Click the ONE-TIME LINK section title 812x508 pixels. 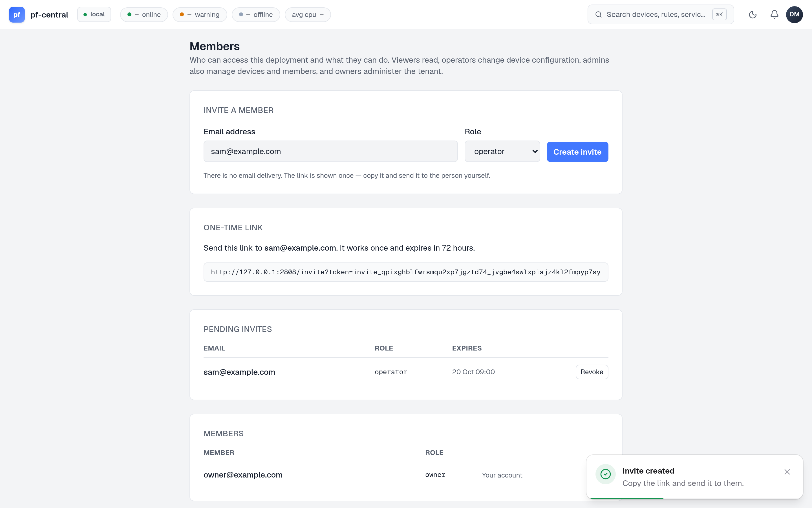[233, 227]
